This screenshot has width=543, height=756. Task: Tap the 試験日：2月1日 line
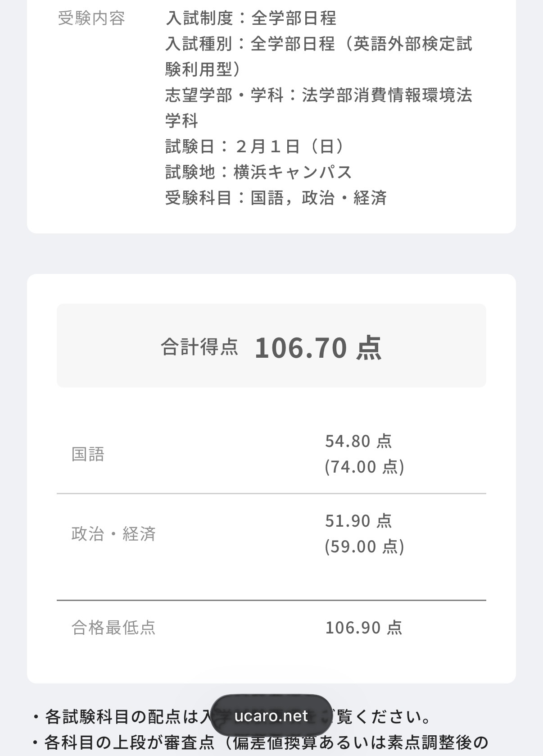[255, 146]
